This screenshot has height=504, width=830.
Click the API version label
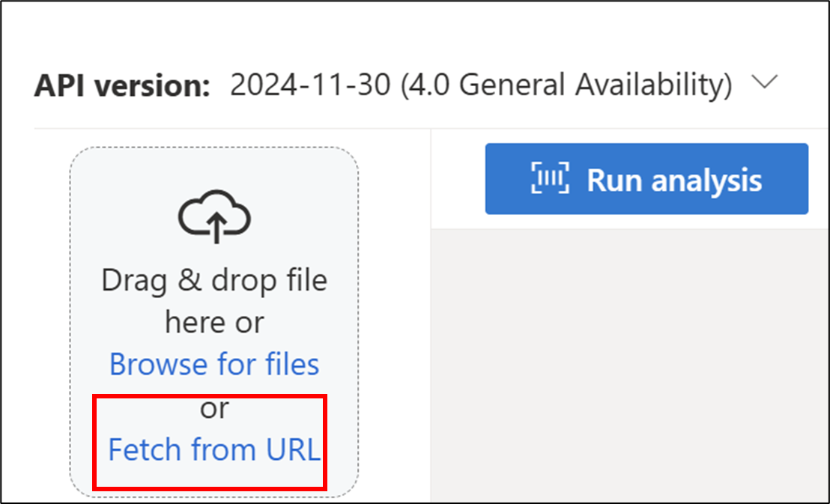(x=122, y=85)
